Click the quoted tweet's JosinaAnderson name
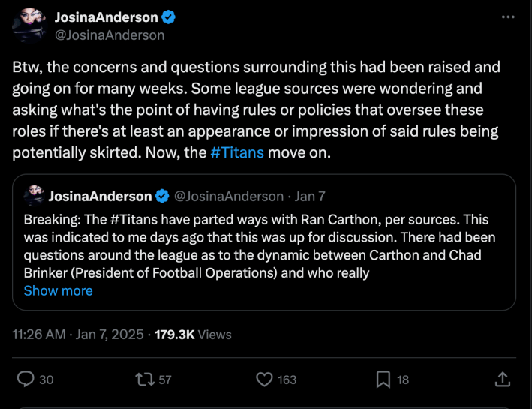 [x=100, y=197]
